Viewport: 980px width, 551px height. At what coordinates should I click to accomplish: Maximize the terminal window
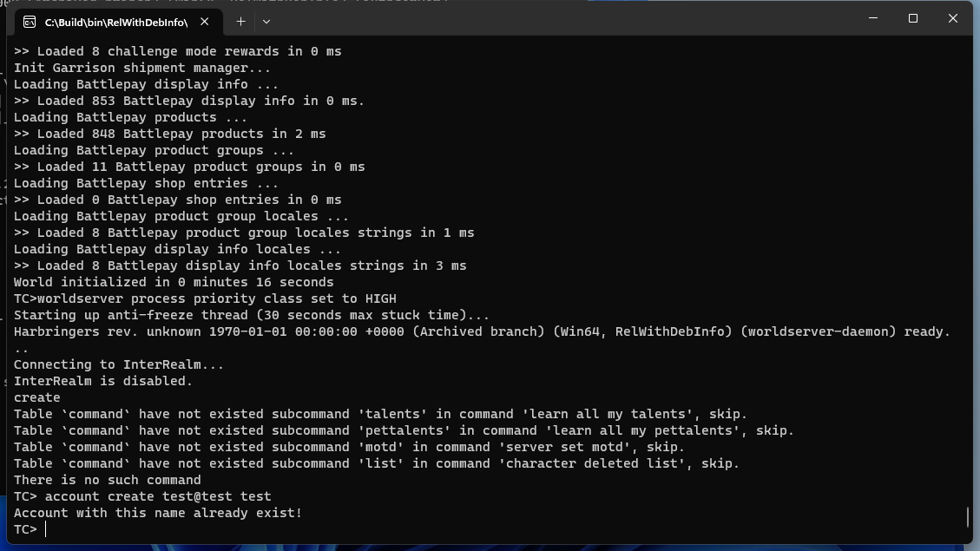913,18
